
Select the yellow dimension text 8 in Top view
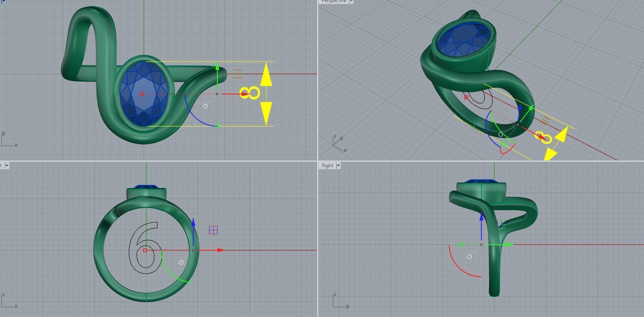click(250, 93)
